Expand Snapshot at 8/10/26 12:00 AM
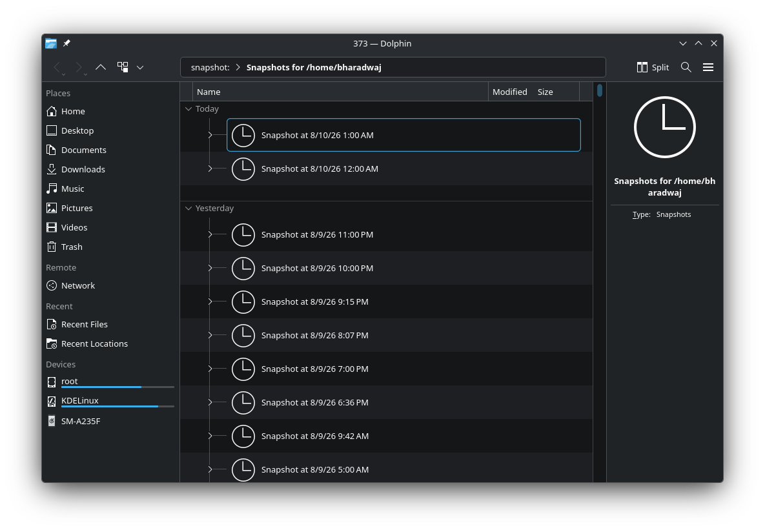765x532 pixels. point(210,169)
